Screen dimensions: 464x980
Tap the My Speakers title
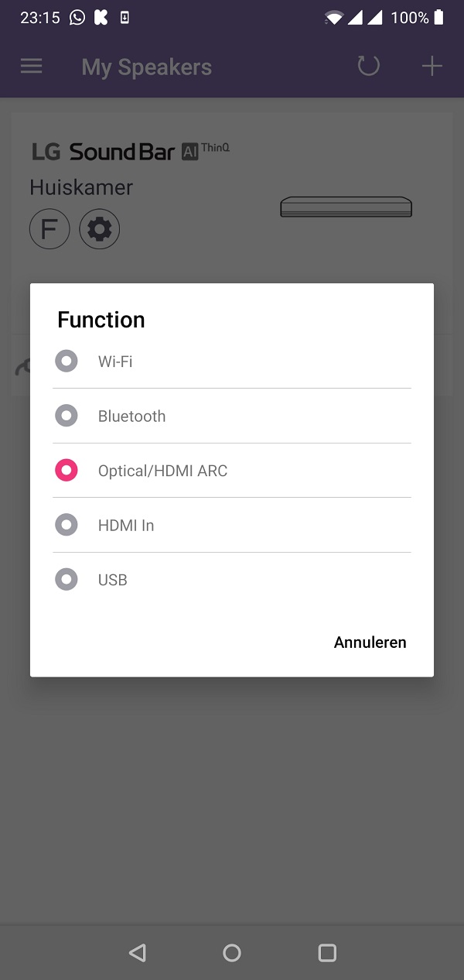[x=147, y=67]
